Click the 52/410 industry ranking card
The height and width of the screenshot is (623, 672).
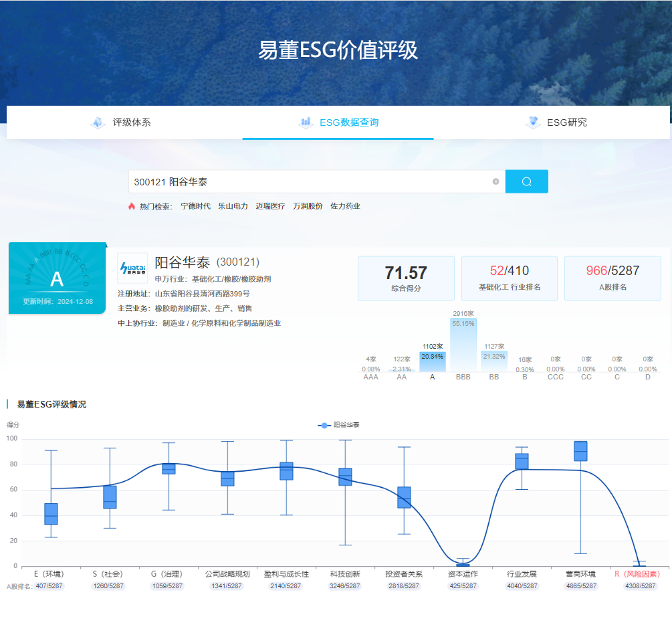pyautogui.click(x=509, y=278)
